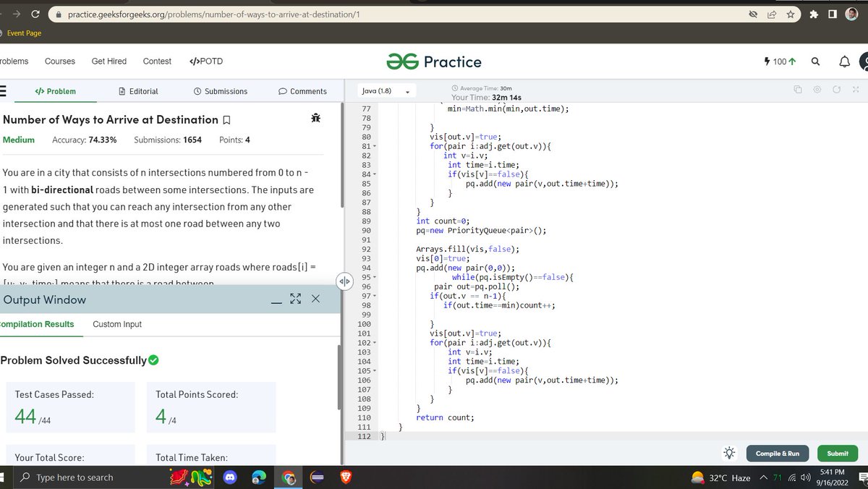Click the panel splitter handle icon
Screen dimensions: 868x489
point(344,280)
